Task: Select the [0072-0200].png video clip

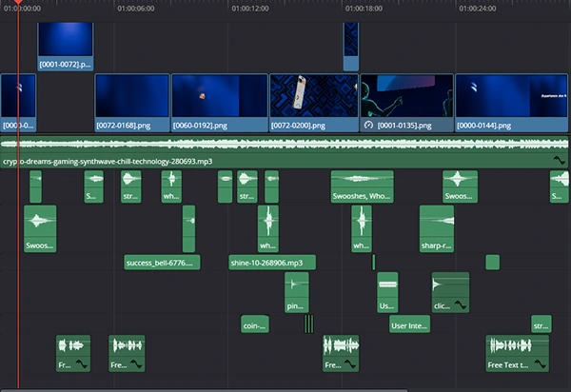Action: click(x=314, y=103)
